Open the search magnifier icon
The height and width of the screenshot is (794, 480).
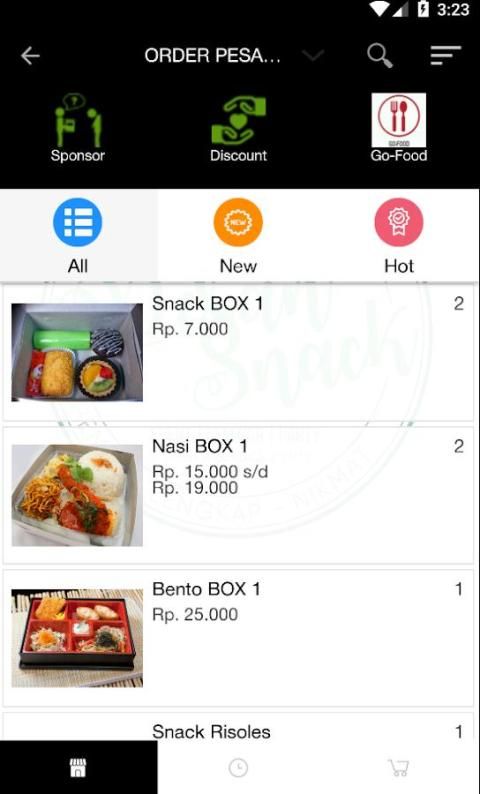[x=380, y=56]
